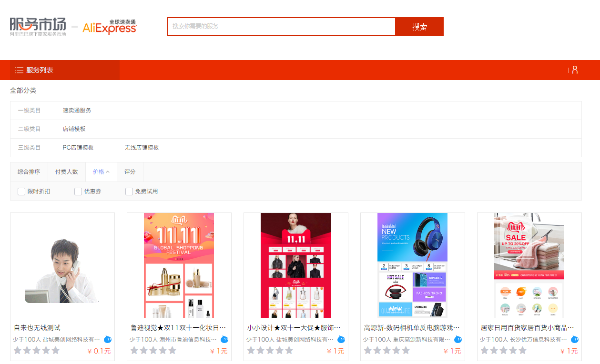The height and width of the screenshot is (364, 600).
Task: Open the AliExpress 全球速卖通 logo
Action: 110,27
